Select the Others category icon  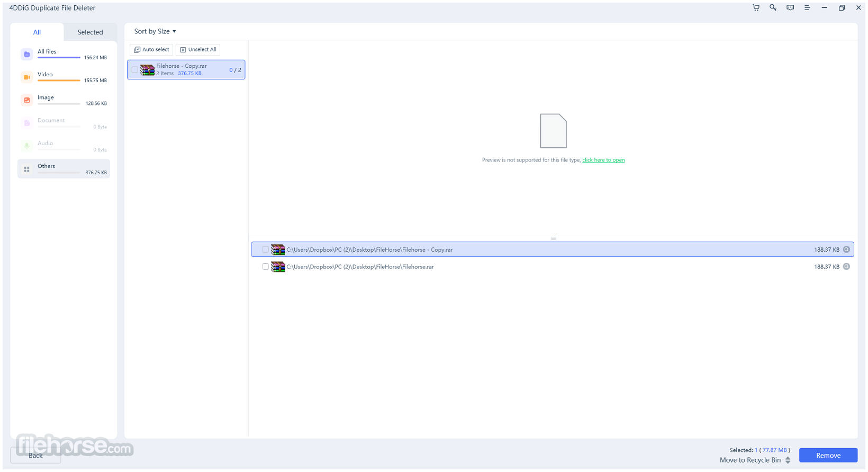pos(26,169)
